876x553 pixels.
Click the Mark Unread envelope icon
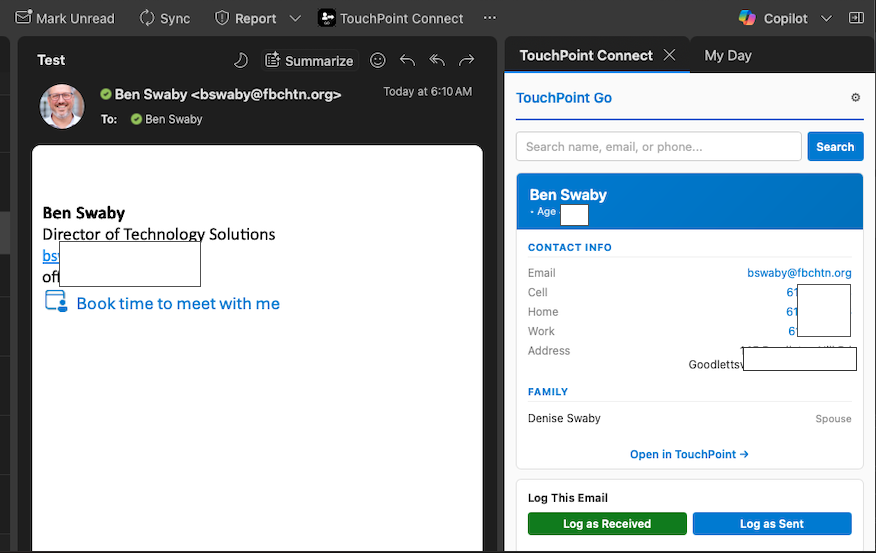point(23,18)
